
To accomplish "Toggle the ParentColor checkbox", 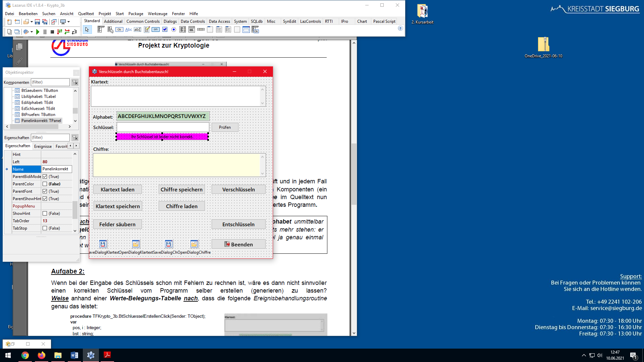I will coord(45,184).
